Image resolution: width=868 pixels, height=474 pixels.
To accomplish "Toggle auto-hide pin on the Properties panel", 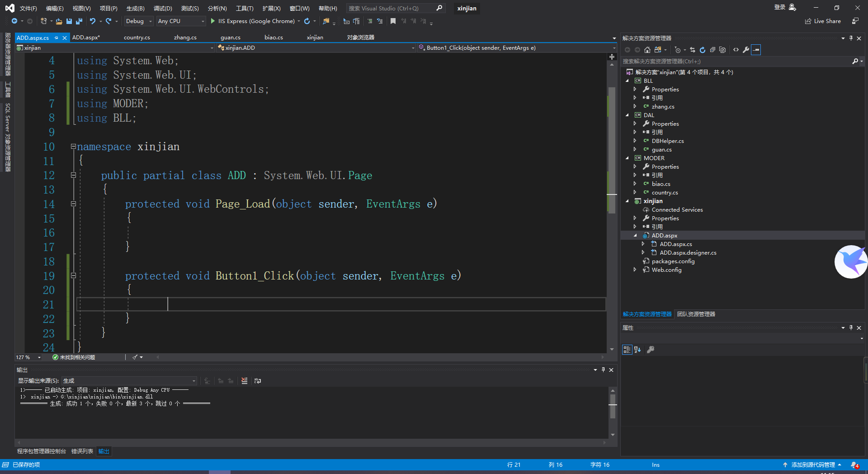I will click(x=851, y=327).
